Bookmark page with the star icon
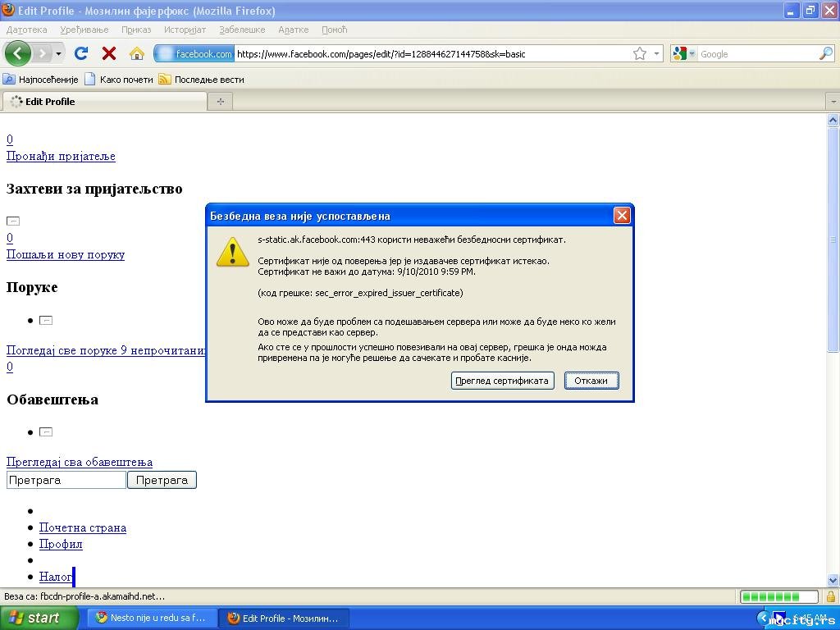840x630 pixels. (639, 53)
